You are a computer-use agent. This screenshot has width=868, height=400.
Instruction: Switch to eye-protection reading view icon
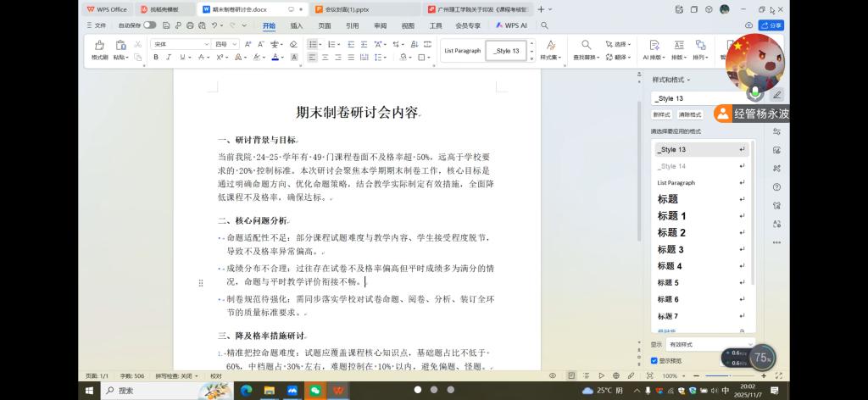coord(553,375)
